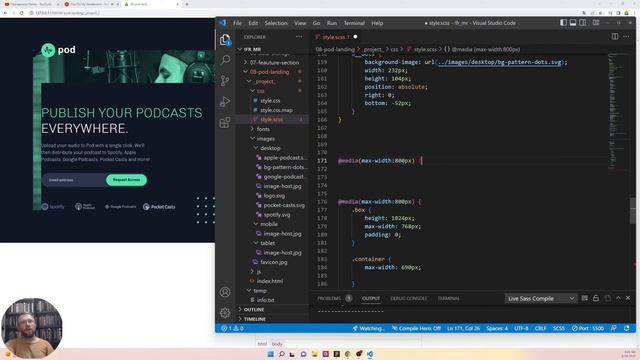Open Windows taskbar Search icon
The image size is (640, 360).
click(x=282, y=354)
